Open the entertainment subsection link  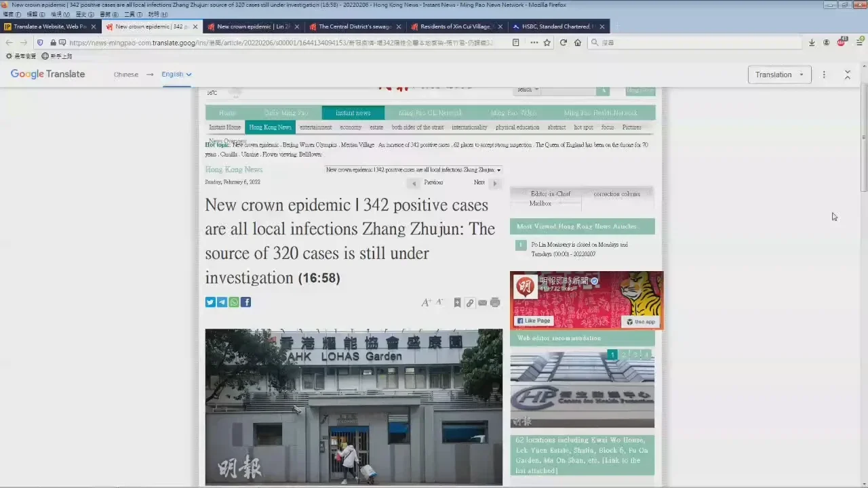tap(316, 127)
